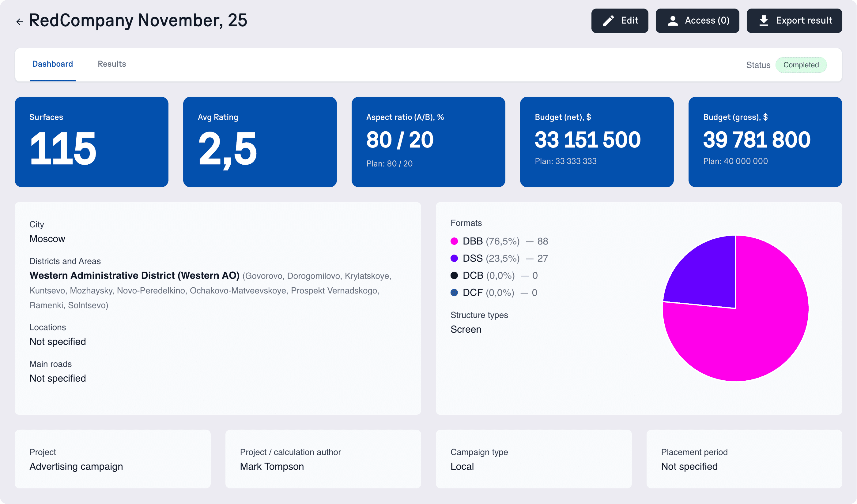Click Plan: 40 000 000 text
The height and width of the screenshot is (504, 857).
tap(735, 161)
